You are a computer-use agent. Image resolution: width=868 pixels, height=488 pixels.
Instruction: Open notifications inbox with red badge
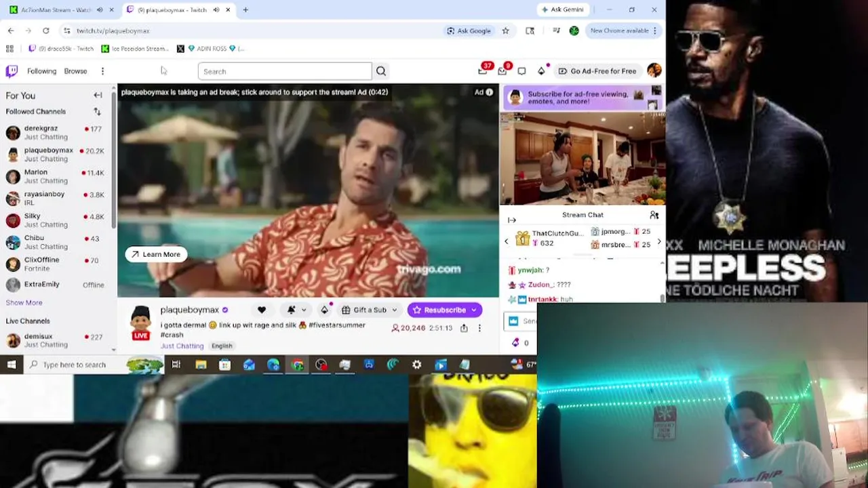502,70
